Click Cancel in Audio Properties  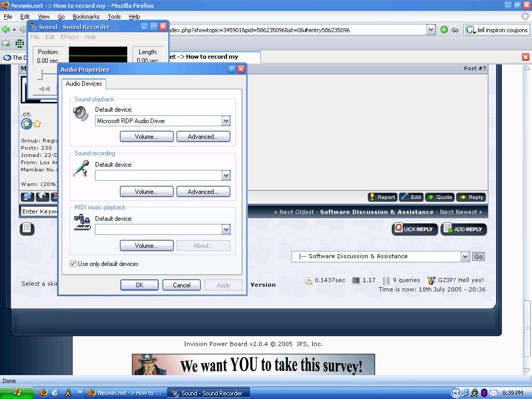click(181, 285)
